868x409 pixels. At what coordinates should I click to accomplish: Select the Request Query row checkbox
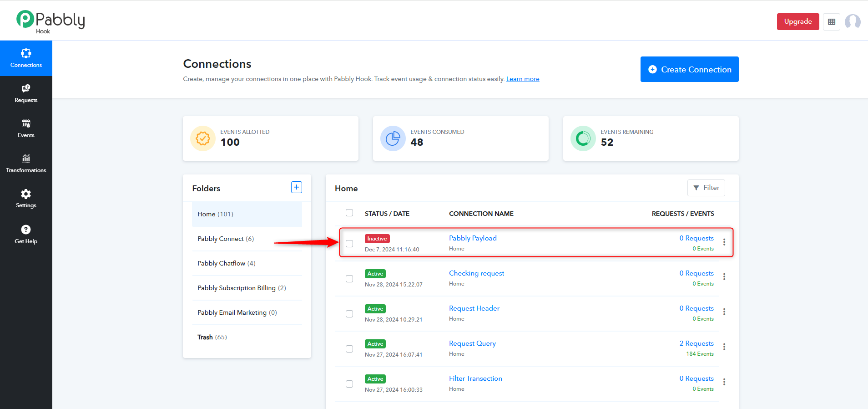pos(349,349)
